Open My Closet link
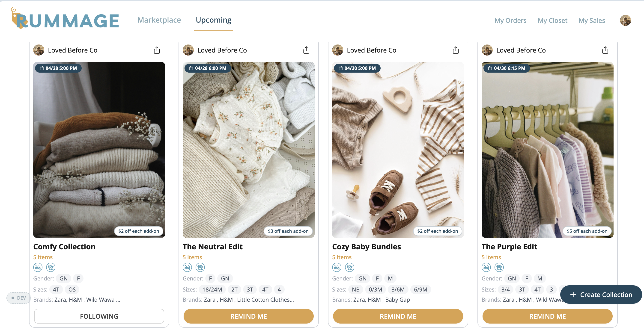This screenshot has height=333, width=644. (x=552, y=21)
